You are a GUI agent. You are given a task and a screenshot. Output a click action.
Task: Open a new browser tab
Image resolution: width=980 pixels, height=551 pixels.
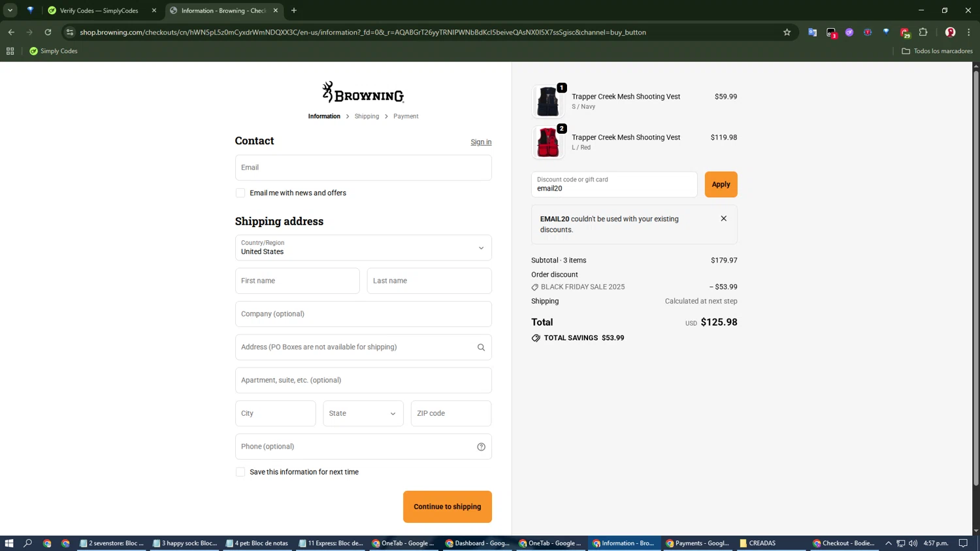tap(294, 10)
